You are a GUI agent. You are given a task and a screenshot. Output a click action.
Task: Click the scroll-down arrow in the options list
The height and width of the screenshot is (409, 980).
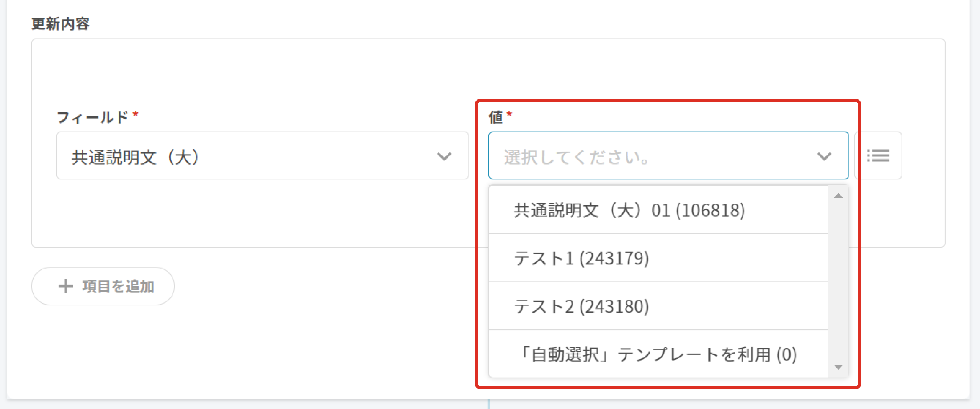(x=838, y=367)
